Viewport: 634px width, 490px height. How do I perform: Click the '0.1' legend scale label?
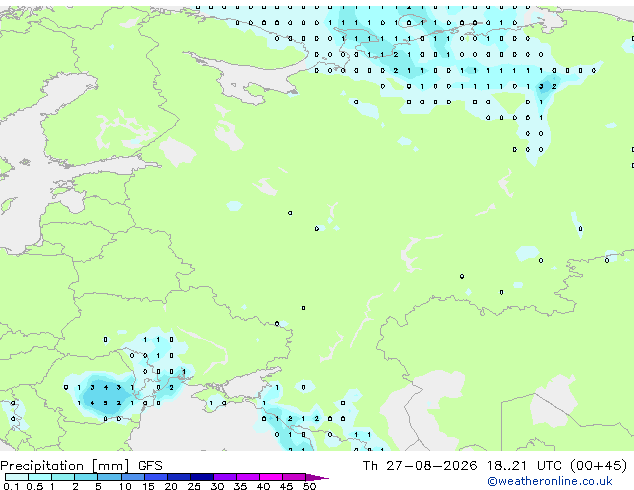11,486
